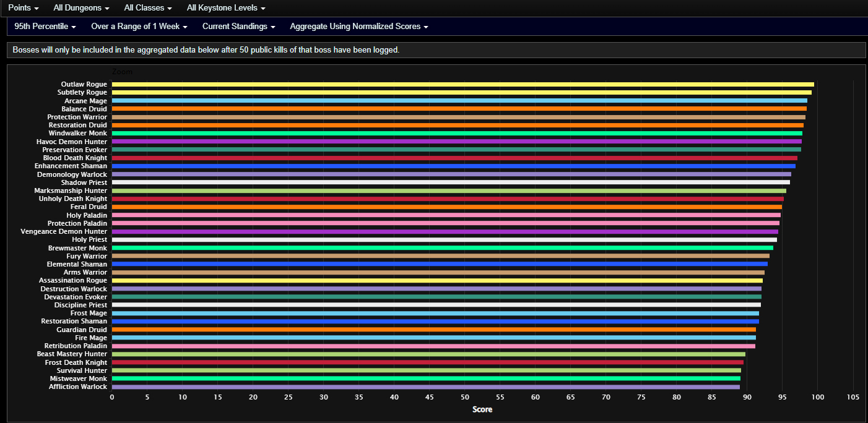Click the Havoc Demon Hunter bar
The image size is (868, 423).
coord(456,142)
